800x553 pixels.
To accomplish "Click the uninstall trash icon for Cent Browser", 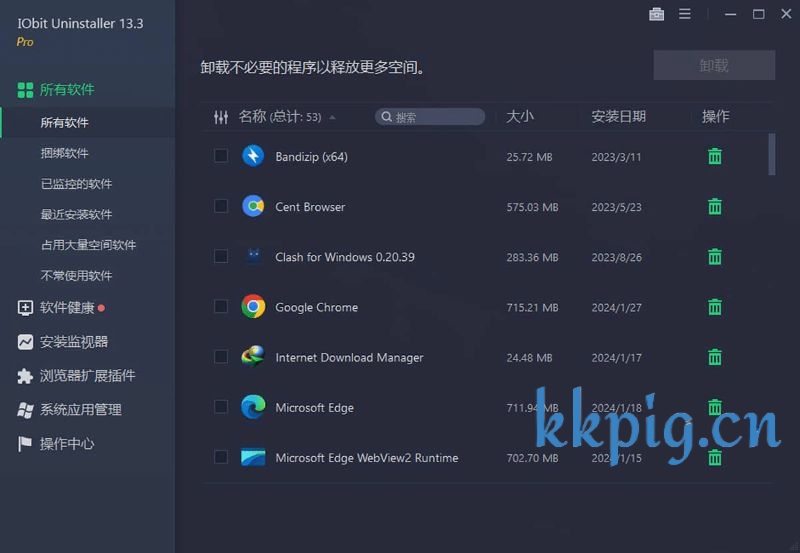I will pos(715,206).
